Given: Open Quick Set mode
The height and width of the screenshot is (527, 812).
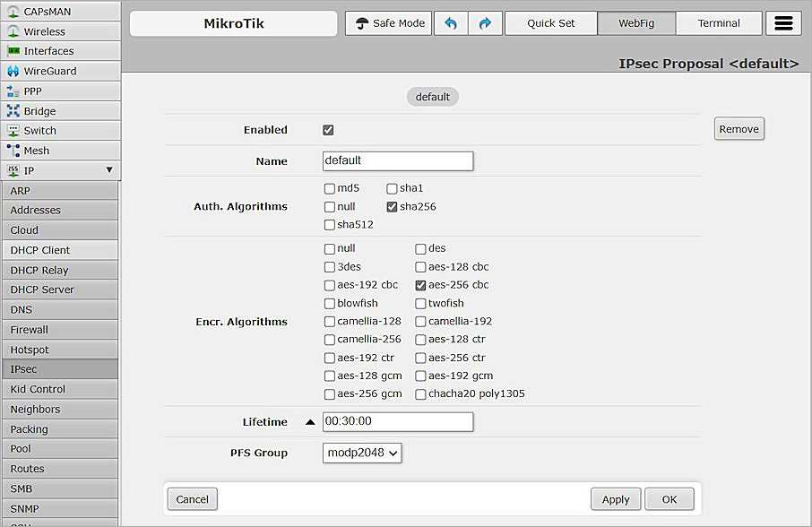Looking at the screenshot, I should (x=550, y=23).
